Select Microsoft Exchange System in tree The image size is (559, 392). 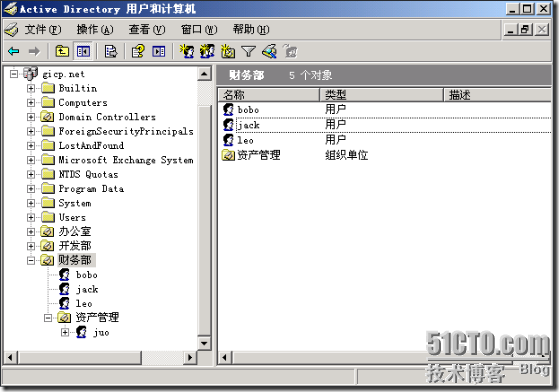click(126, 160)
